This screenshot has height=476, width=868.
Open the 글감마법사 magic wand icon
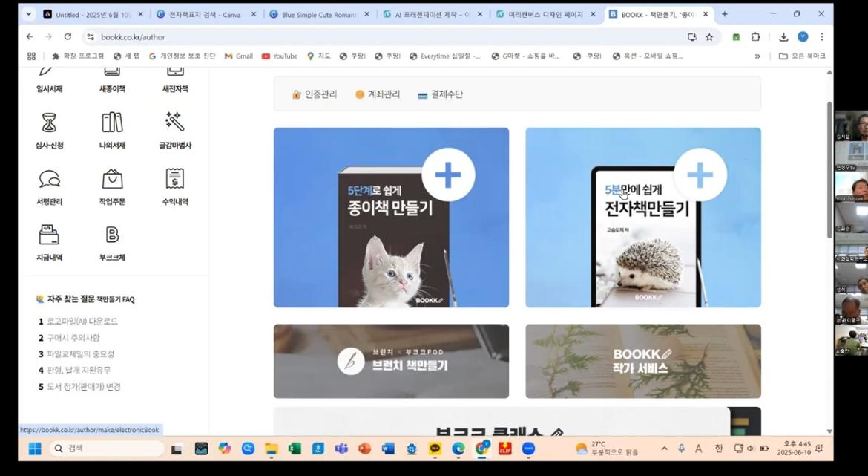[x=175, y=123]
